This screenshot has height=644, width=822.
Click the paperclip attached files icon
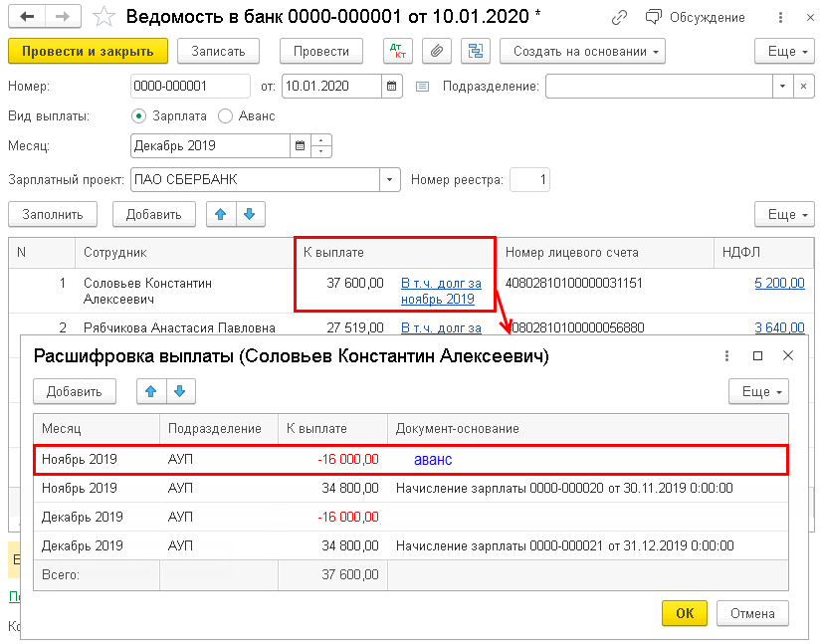436,52
